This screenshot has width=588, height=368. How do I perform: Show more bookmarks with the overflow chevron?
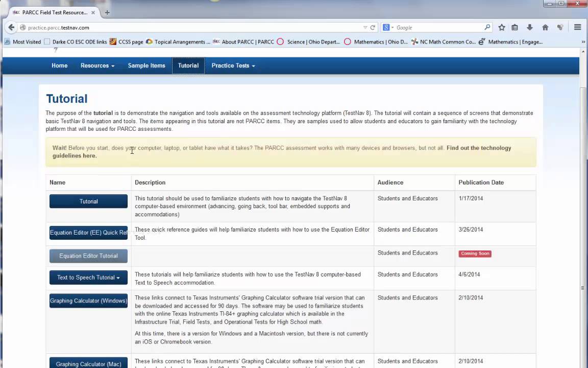(x=583, y=42)
